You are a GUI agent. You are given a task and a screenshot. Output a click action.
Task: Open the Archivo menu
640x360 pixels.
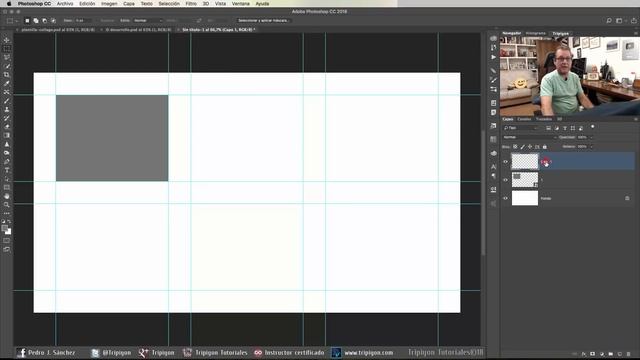(65, 4)
